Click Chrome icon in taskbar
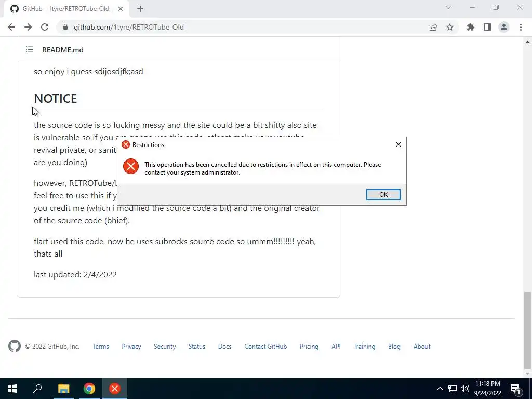Viewport: 532px width, 399px height. tap(89, 389)
